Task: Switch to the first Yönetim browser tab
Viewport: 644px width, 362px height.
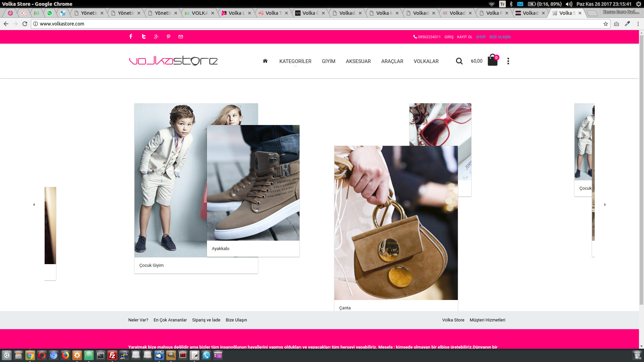Action: (89, 13)
